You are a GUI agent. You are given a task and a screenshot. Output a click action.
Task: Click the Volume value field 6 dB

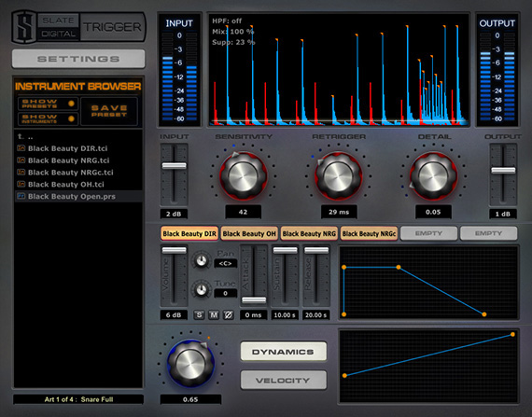point(174,315)
